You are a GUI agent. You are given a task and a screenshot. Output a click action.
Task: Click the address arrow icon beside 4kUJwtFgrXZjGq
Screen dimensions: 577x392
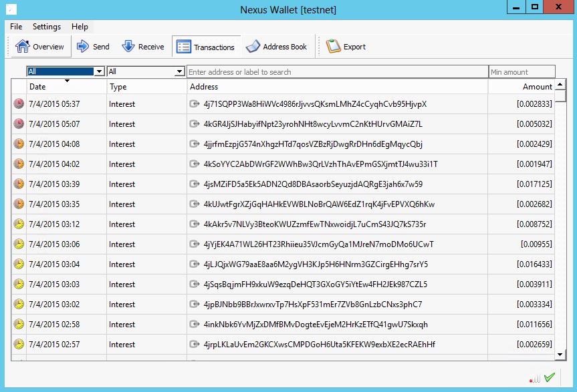195,204
